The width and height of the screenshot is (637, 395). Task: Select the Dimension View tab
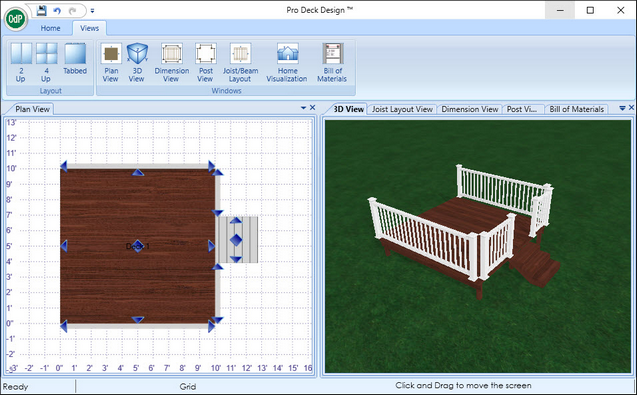pyautogui.click(x=470, y=109)
